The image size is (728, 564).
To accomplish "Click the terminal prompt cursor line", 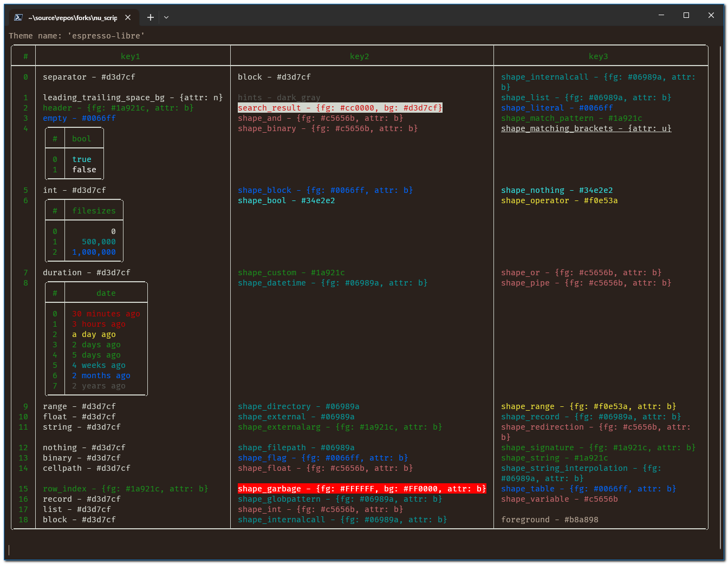I will (x=9, y=550).
